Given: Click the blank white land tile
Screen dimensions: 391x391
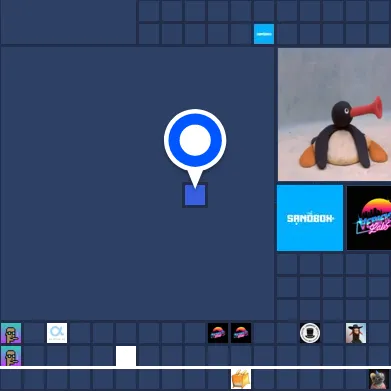Looking at the screenshot, I should click(x=126, y=356).
